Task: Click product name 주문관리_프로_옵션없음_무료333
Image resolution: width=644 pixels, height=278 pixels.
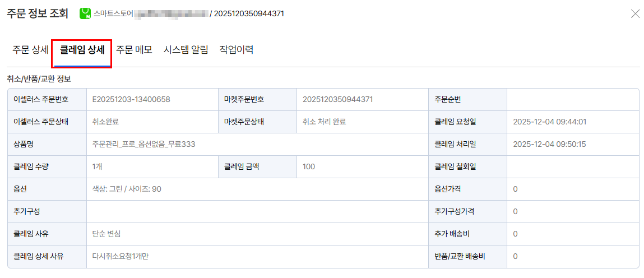Action: tap(143, 144)
